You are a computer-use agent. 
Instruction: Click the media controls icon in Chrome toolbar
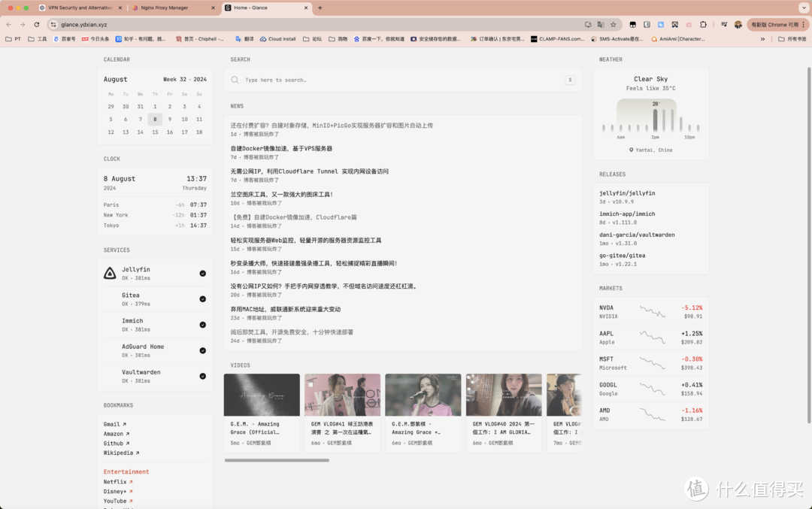point(724,23)
